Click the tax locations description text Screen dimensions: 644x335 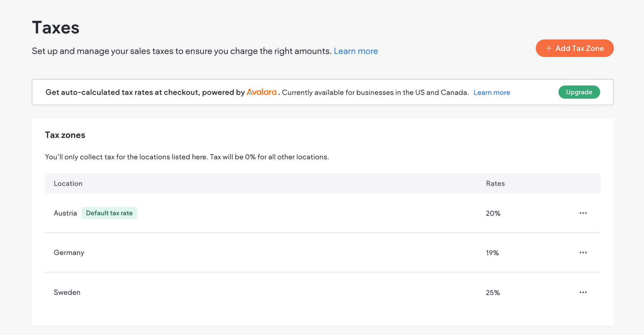[x=187, y=157]
